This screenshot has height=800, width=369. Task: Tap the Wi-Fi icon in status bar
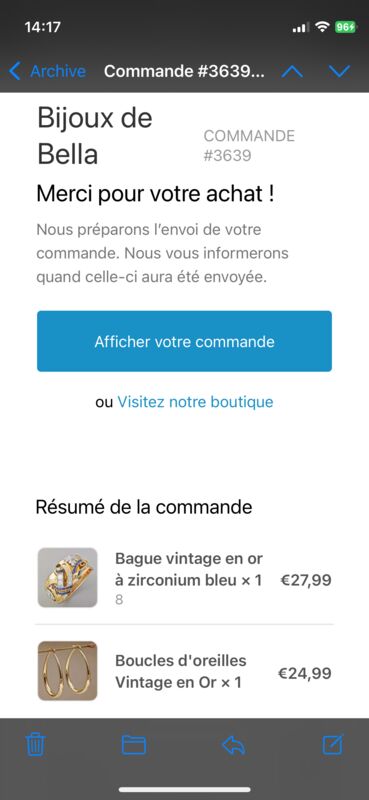(x=322, y=27)
